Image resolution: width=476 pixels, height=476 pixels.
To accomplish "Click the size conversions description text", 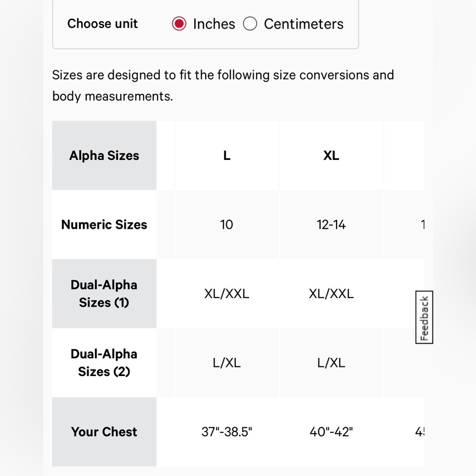I will [223, 86].
